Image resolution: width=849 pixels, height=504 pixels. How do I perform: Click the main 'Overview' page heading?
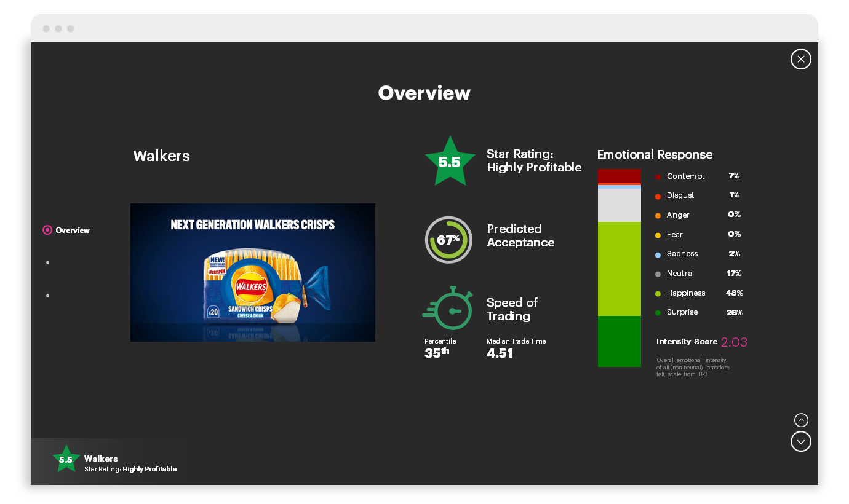[x=424, y=93]
